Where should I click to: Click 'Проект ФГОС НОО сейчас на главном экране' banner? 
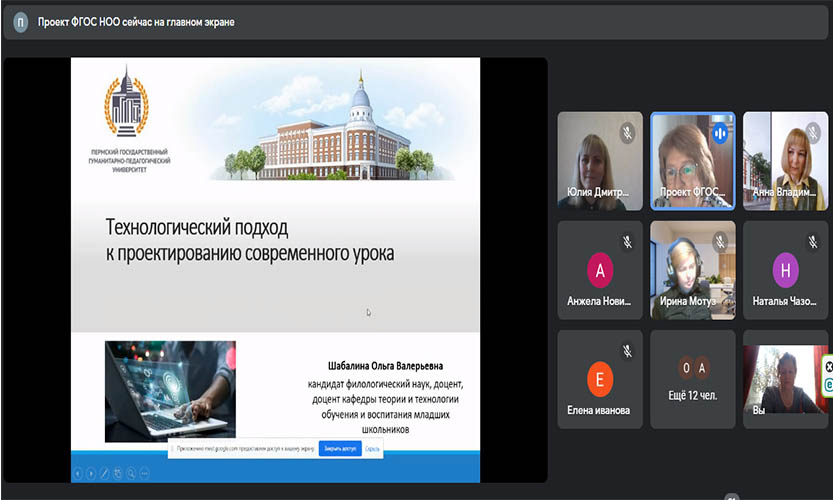pos(136,22)
